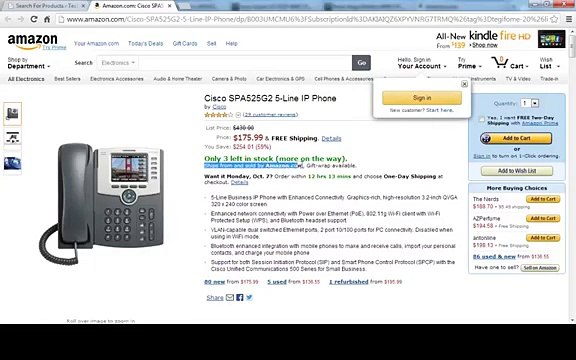
Task: Share the product on Twitter
Action: click(249, 297)
